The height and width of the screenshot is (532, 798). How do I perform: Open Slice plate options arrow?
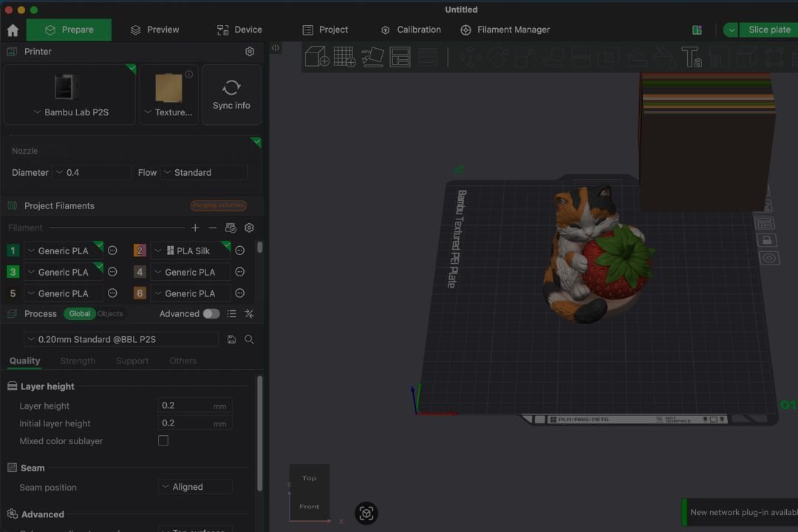coord(731,30)
